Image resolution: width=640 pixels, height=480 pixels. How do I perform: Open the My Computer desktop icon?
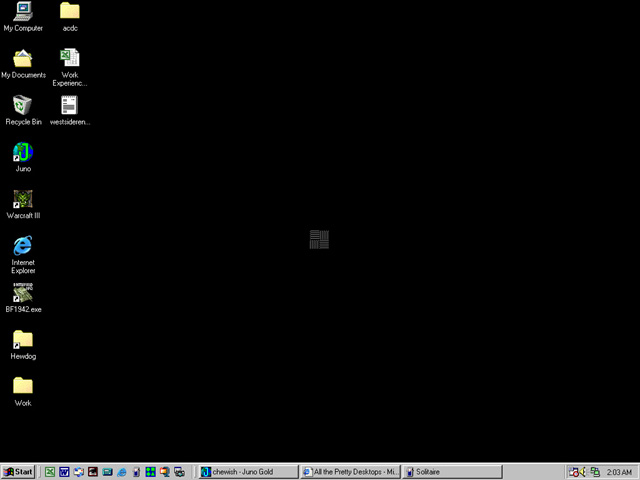pos(22,12)
